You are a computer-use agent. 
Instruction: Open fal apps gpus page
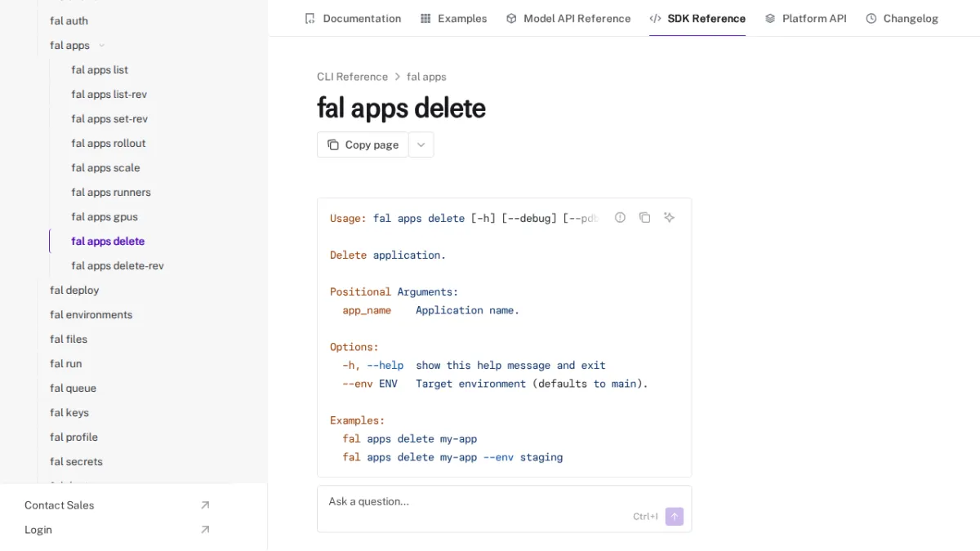click(105, 217)
